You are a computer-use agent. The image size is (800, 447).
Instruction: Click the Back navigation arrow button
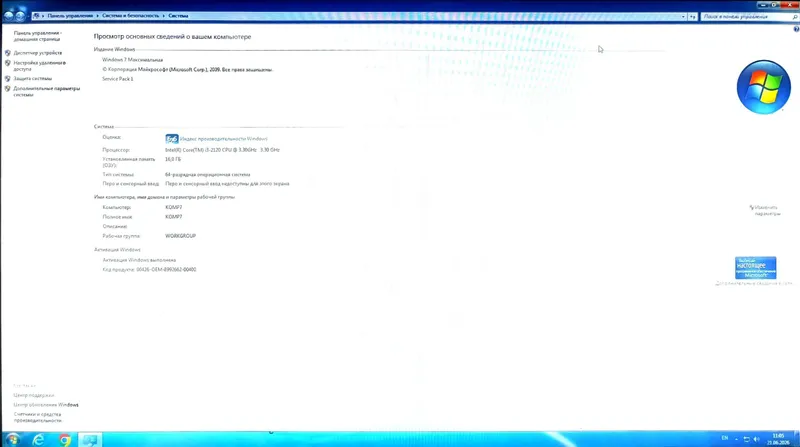[x=8, y=16]
